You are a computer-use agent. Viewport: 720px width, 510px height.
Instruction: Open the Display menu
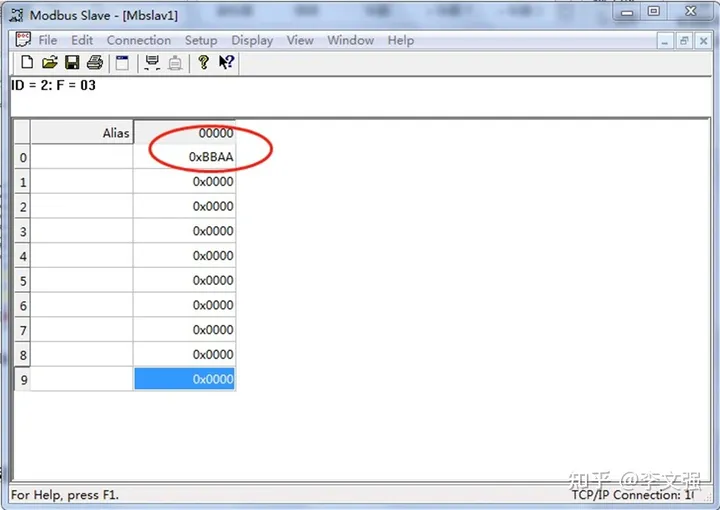252,40
